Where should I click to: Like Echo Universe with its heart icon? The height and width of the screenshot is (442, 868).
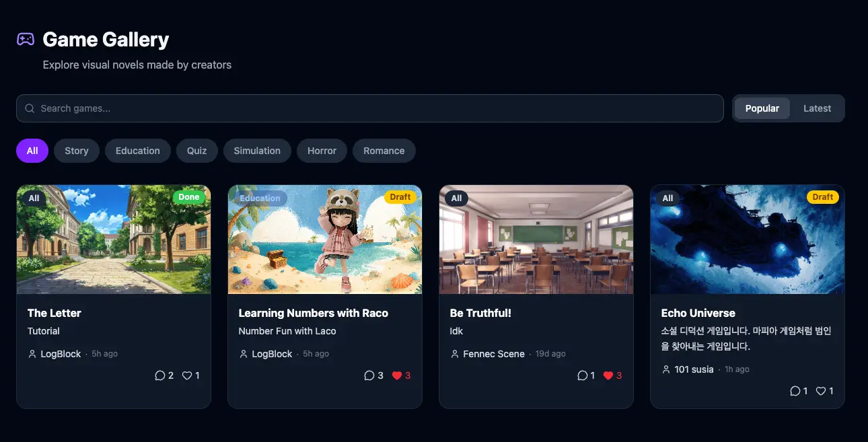pos(821,391)
